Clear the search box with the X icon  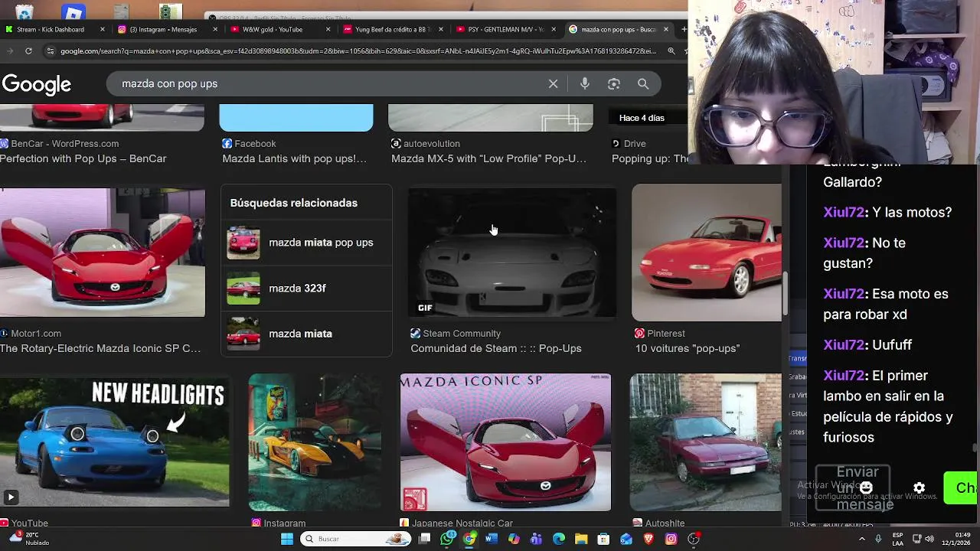[553, 84]
